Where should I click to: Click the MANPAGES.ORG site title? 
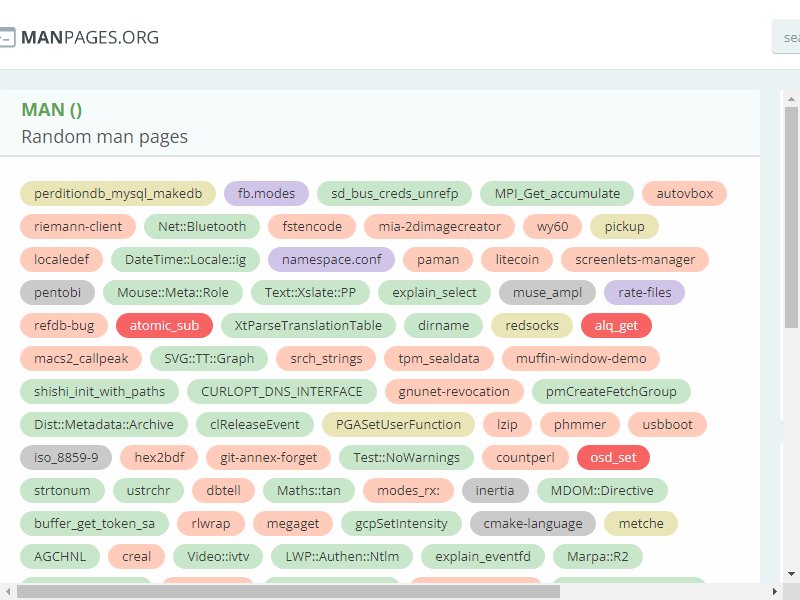(90, 38)
